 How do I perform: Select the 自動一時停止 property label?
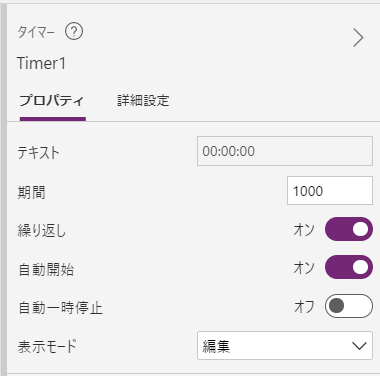coord(60,308)
